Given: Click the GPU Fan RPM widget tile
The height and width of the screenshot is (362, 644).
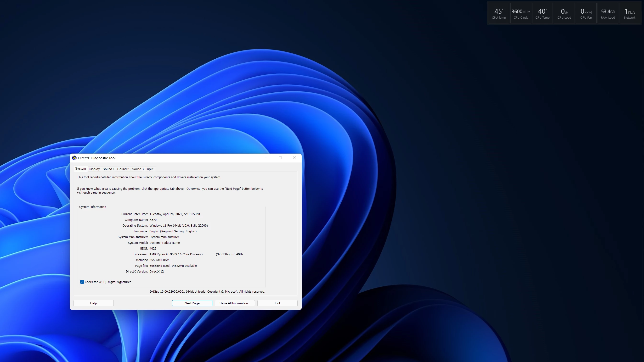Looking at the screenshot, I should (x=586, y=13).
